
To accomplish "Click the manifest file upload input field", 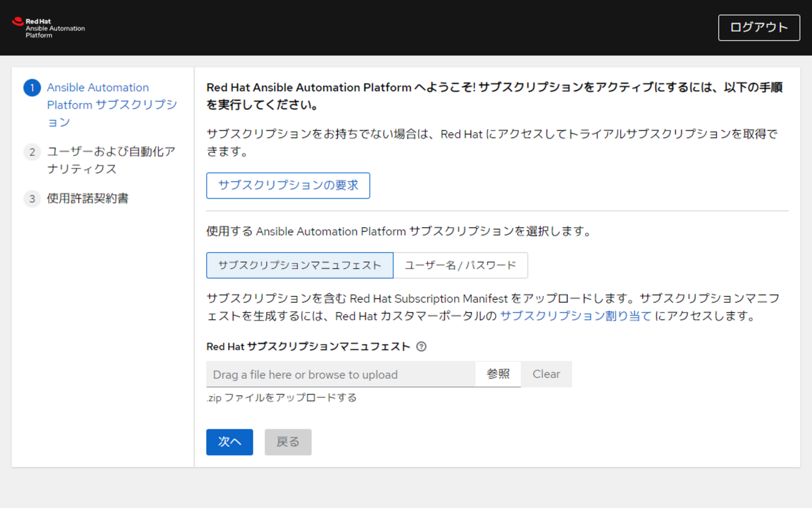I will [340, 374].
